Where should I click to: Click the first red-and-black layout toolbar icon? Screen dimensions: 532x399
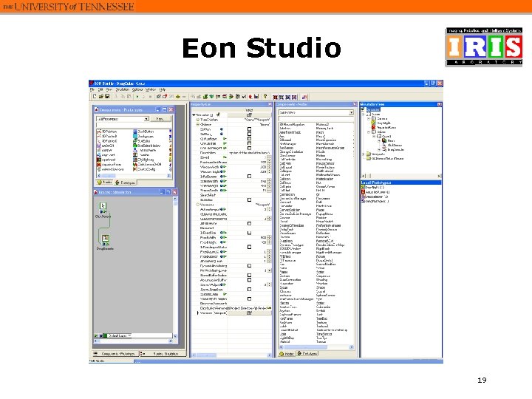[x=275, y=97]
